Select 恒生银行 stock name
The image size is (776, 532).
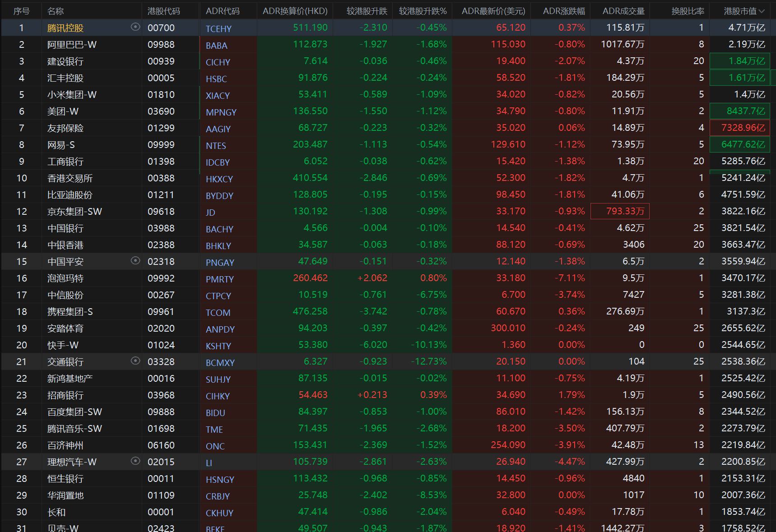click(65, 479)
